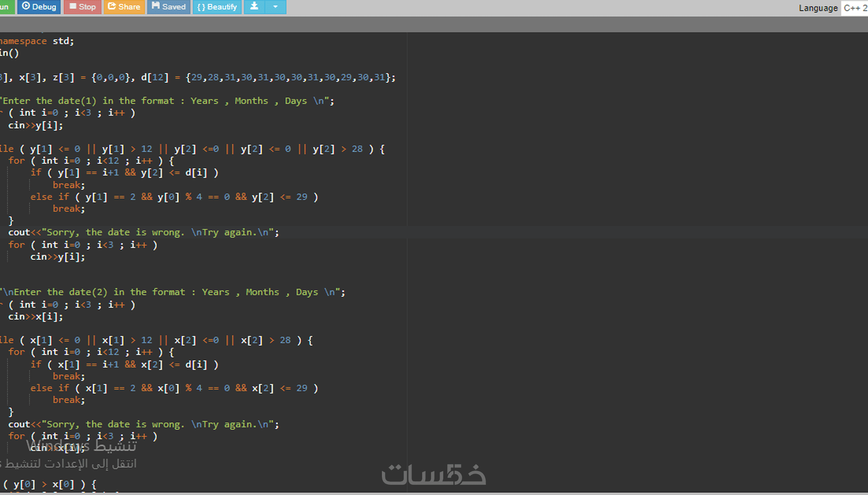Click the while condition with y[2] > 28

192,149
